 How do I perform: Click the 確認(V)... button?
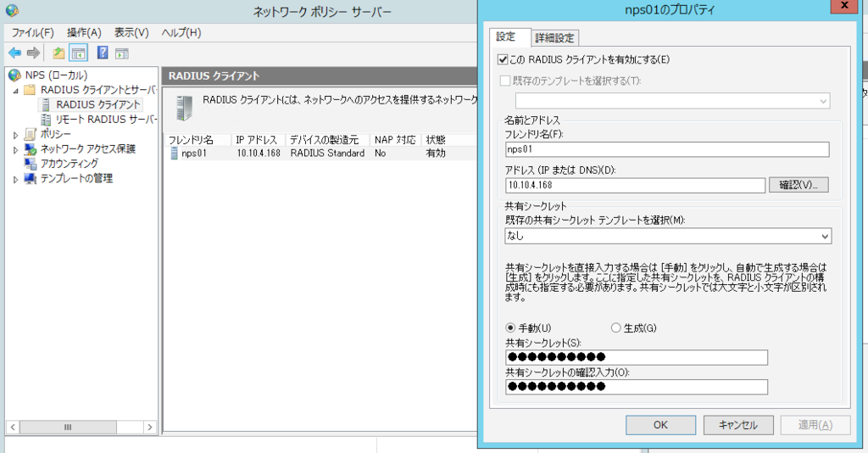[798, 185]
